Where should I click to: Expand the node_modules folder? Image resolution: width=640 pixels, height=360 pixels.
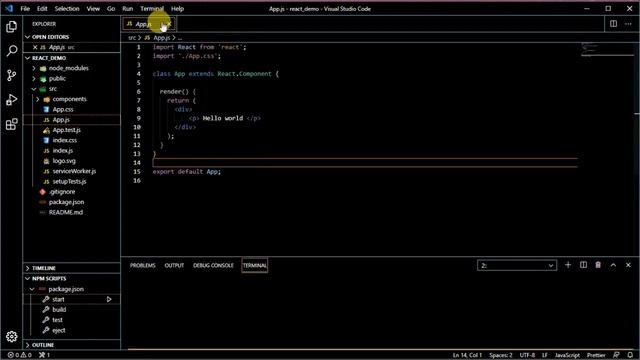pos(34,68)
